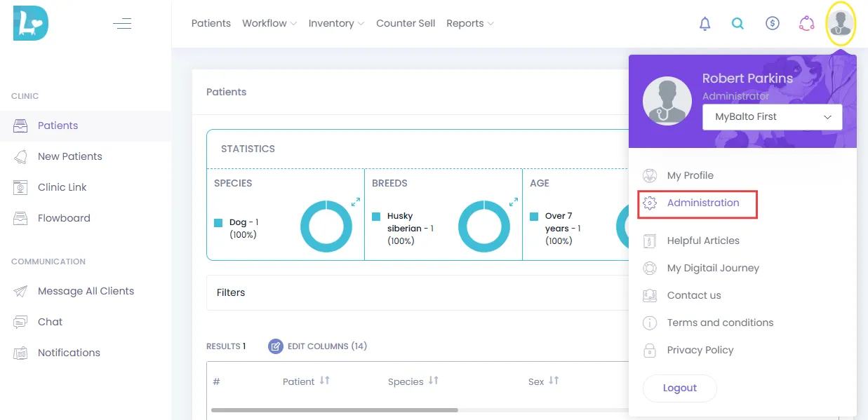Screen dimensions: 868x420
Task: Click the Logout button
Action: tap(680, 388)
